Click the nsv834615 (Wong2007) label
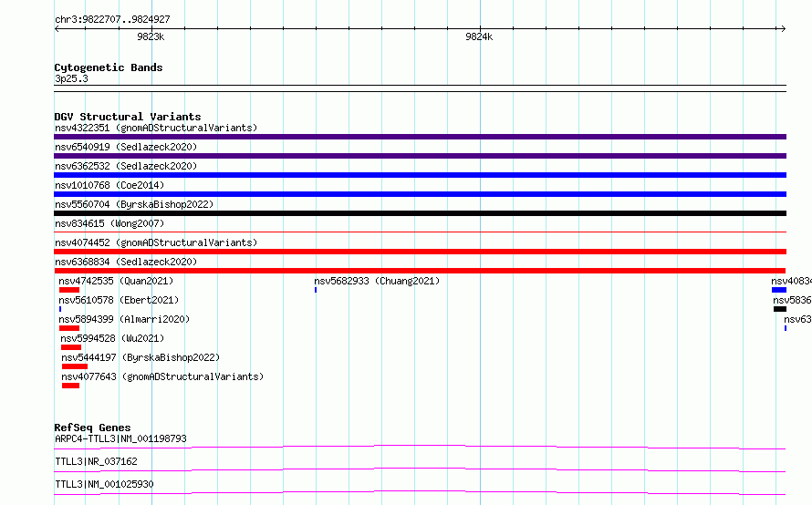The image size is (812, 505). pyautogui.click(x=109, y=223)
